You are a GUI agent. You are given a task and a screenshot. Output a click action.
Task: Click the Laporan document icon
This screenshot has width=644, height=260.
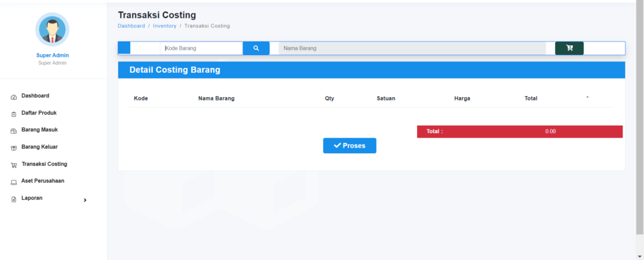[x=13, y=199]
